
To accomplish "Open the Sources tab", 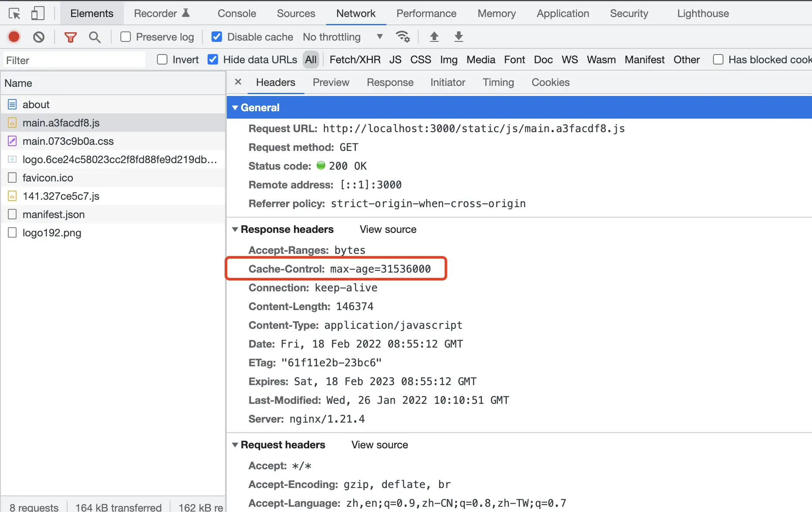I will (x=296, y=14).
